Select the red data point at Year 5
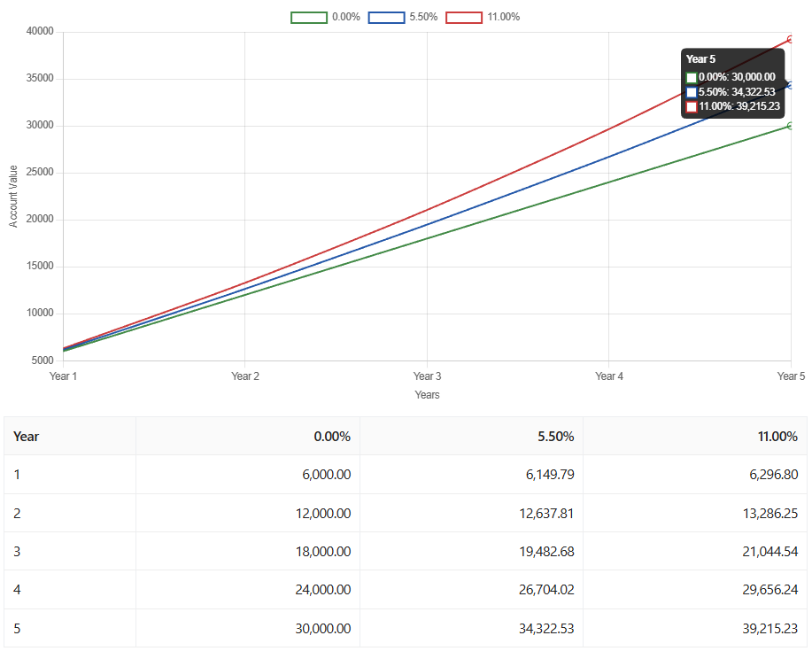 791,40
